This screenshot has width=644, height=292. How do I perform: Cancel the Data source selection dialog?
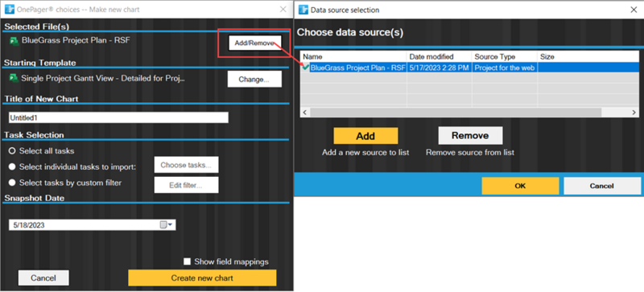601,186
